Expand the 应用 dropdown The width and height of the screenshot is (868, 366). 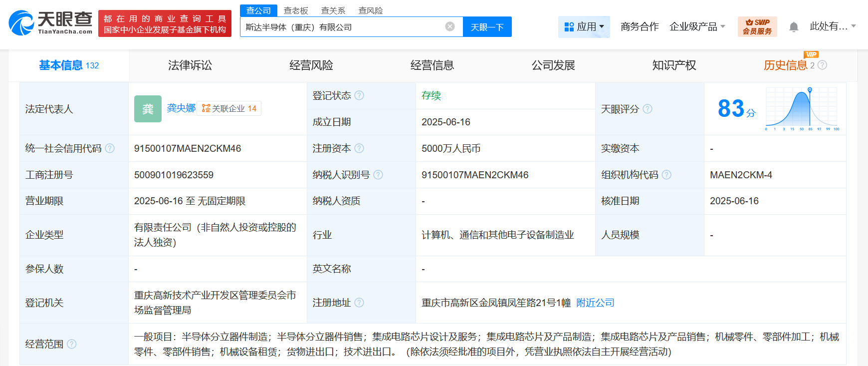(x=584, y=27)
